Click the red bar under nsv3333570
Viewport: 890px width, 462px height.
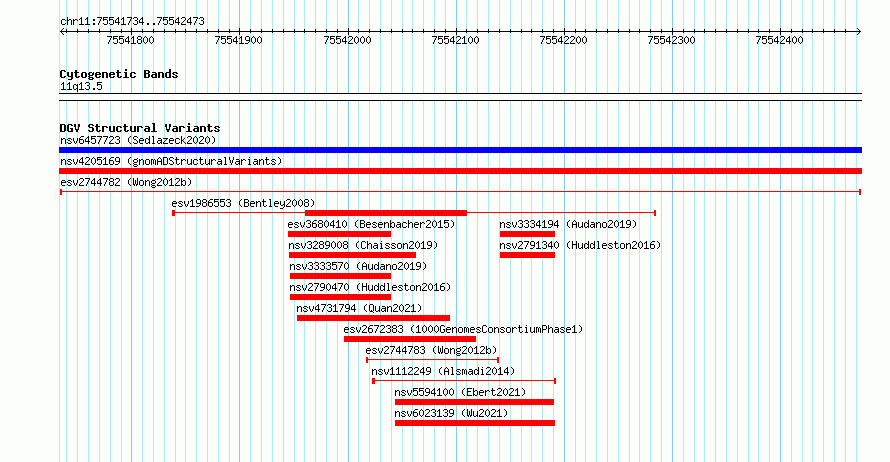341,276
